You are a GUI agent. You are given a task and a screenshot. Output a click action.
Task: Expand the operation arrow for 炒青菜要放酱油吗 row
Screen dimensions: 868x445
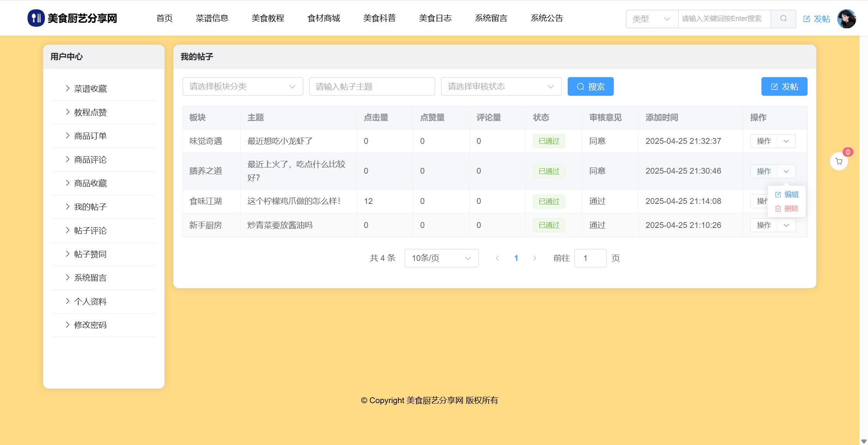[x=786, y=225]
